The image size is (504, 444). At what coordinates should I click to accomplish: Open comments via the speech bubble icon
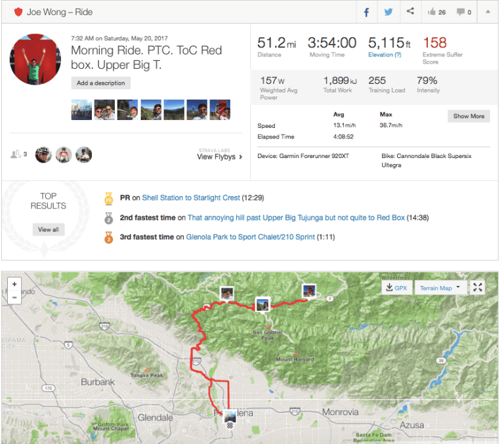(x=463, y=12)
